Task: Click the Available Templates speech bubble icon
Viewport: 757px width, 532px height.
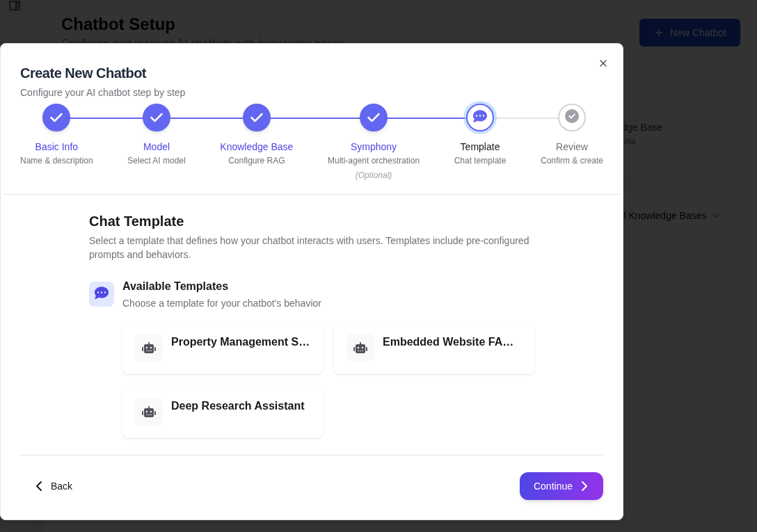Action: tap(102, 293)
